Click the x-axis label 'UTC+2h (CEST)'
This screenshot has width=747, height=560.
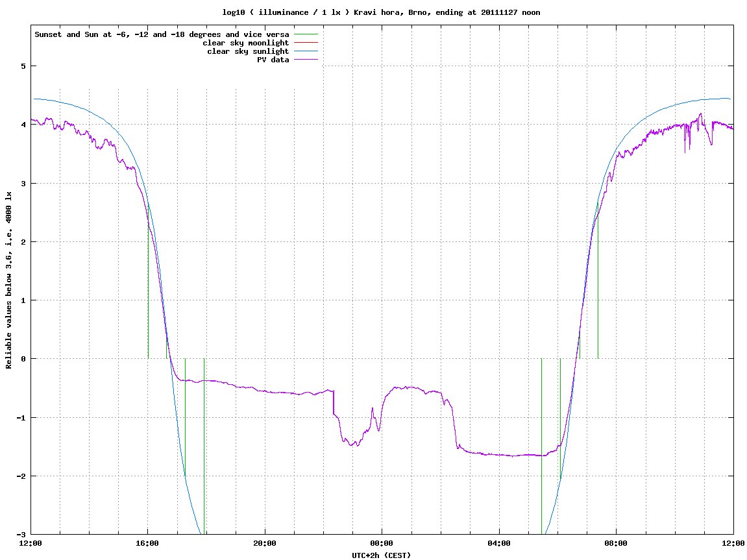(381, 555)
